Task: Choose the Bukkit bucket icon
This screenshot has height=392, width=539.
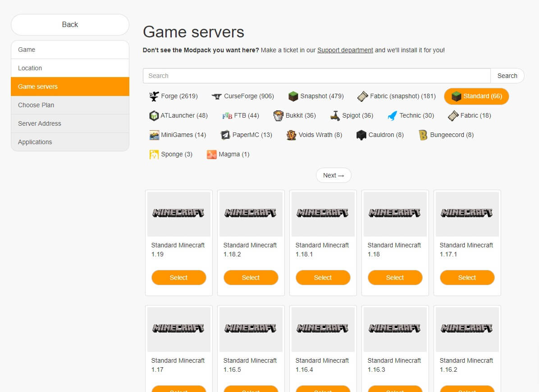Action: coord(278,116)
